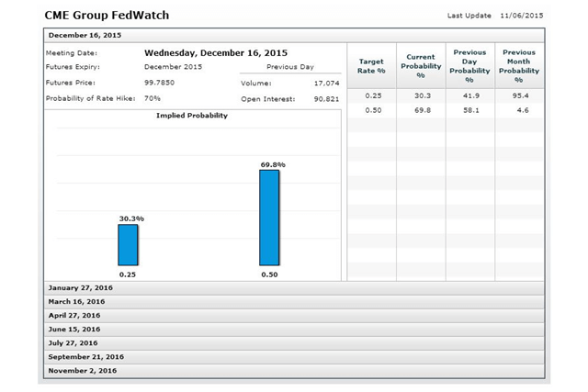
Task: Click the Meeting Date label
Action: (72, 53)
